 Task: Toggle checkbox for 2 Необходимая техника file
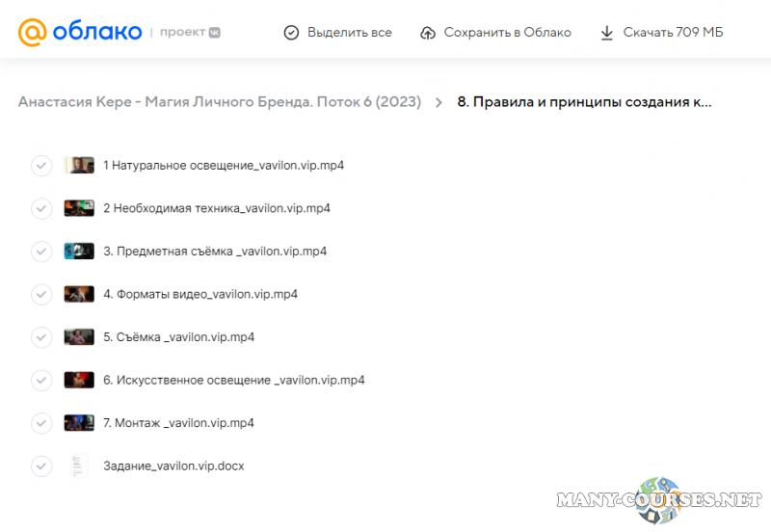tap(40, 208)
